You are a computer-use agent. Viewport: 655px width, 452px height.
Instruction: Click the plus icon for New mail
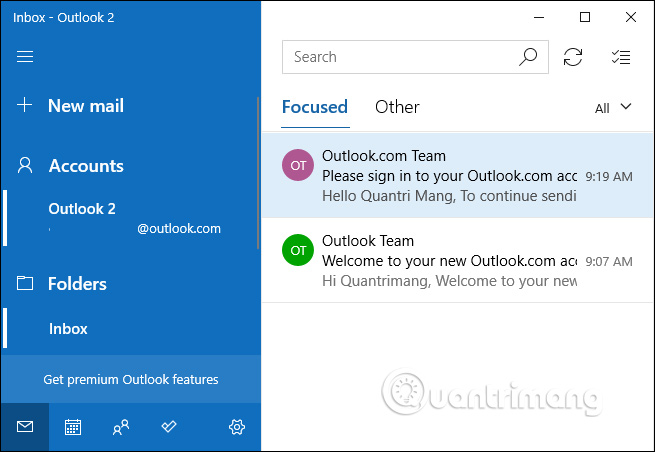point(25,104)
